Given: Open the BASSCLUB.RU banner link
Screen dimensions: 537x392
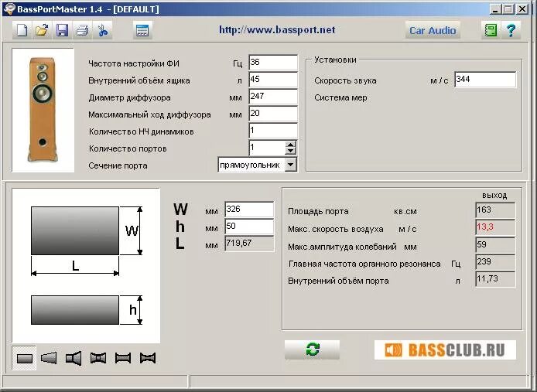Looking at the screenshot, I should coord(445,350).
